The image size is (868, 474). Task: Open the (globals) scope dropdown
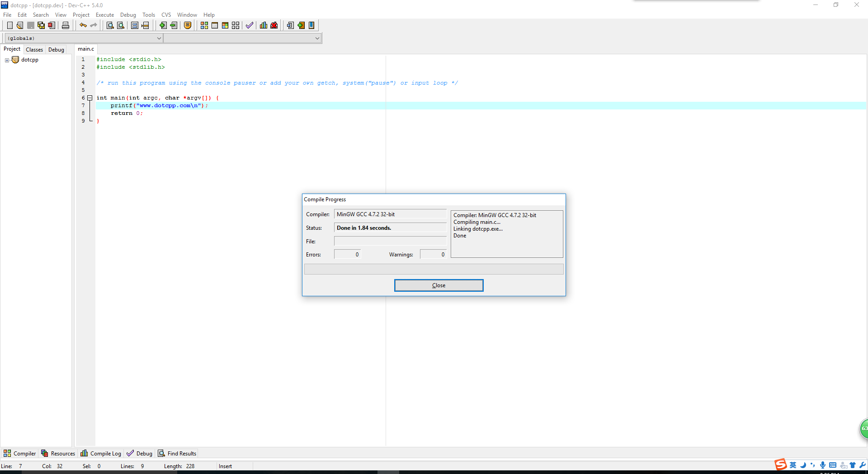84,38
